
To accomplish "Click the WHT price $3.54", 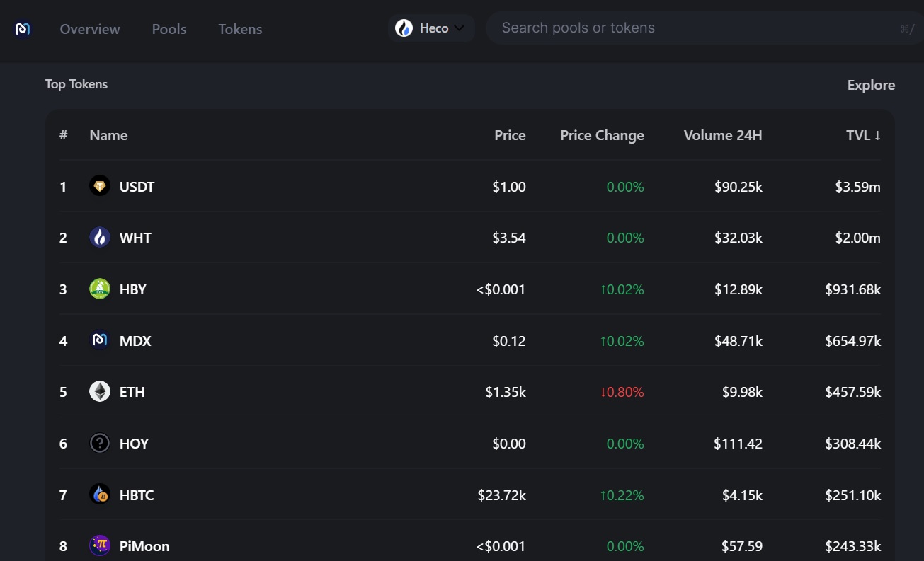I will [x=509, y=238].
